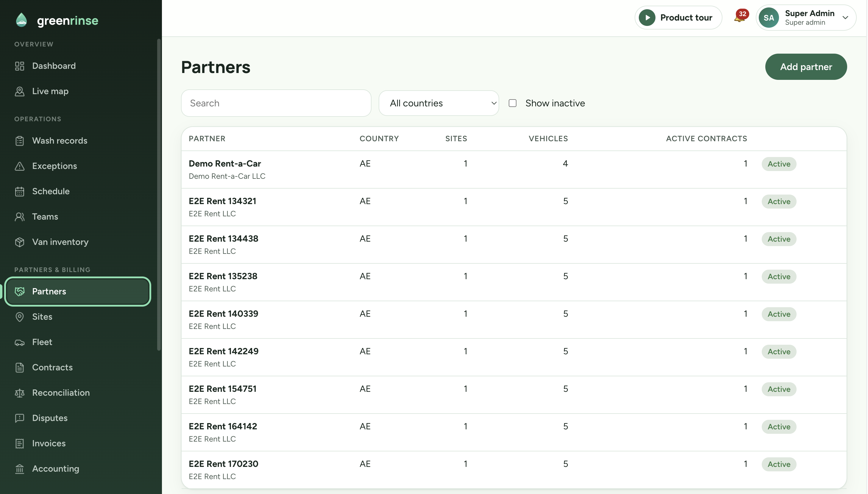
Task: Expand the Super Admin account chevron
Action: (845, 17)
